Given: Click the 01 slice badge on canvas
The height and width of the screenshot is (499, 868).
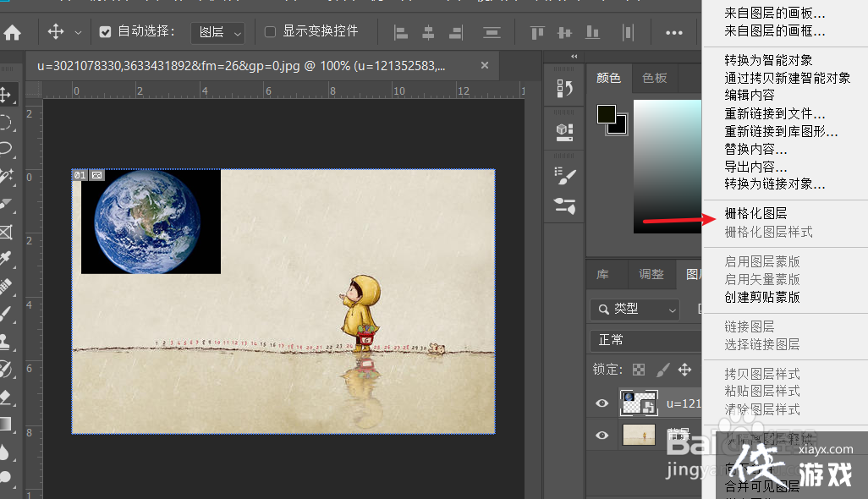Looking at the screenshot, I should (x=80, y=175).
